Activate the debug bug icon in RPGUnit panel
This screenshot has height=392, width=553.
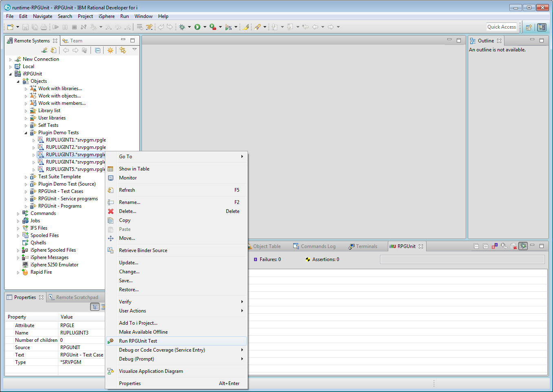coord(522,246)
